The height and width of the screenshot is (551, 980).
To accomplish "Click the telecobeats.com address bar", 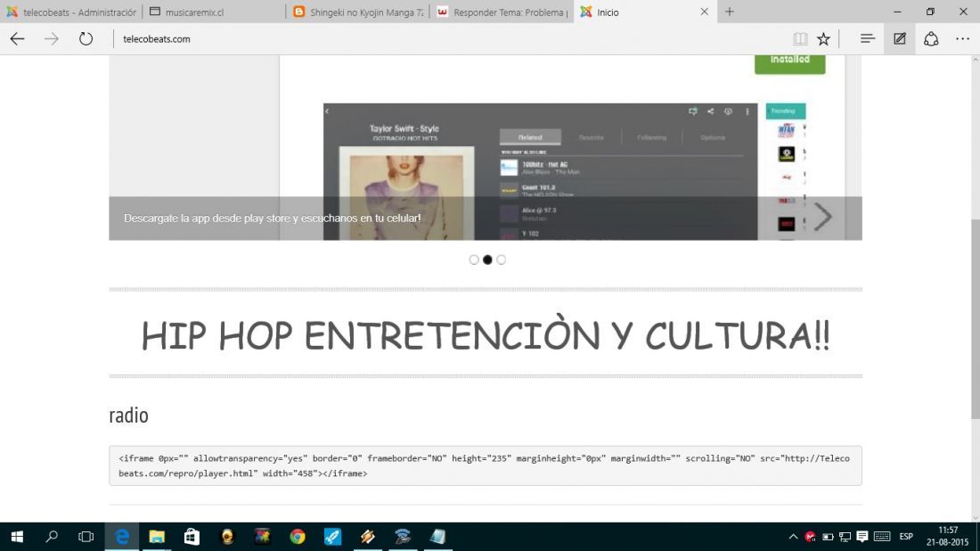I will 450,38.
